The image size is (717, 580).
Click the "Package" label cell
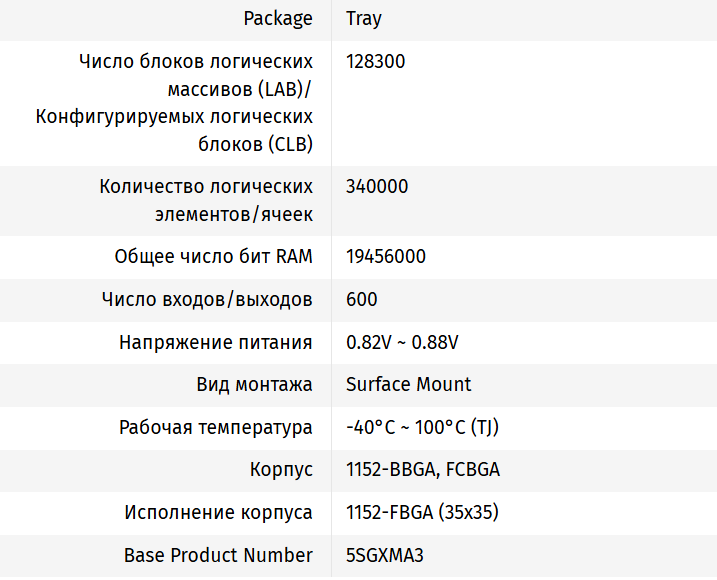[x=279, y=19]
